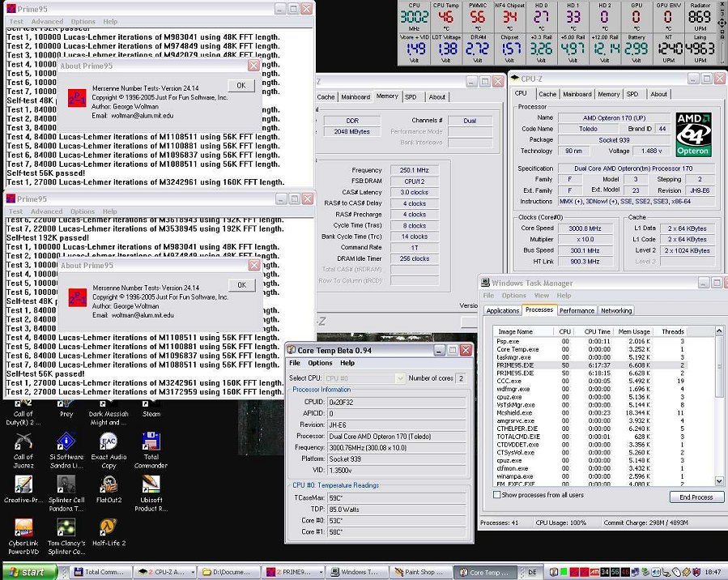The width and height of the screenshot is (728, 580).
Task: Open the About tab in the rear CPU-Z window
Action: [437, 97]
